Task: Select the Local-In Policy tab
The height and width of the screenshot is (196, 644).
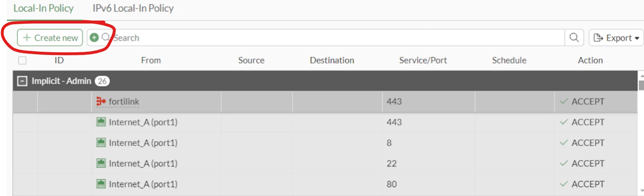Action: tap(43, 8)
